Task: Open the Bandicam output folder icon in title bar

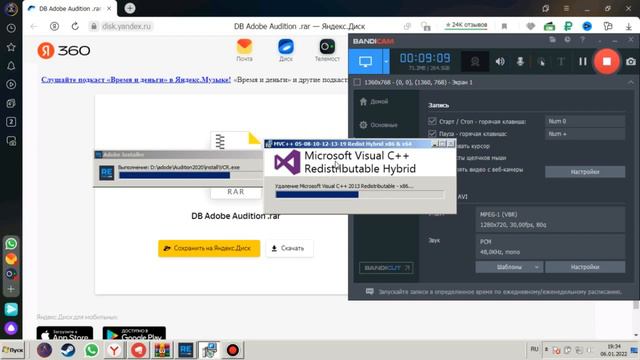Action: click(x=552, y=40)
